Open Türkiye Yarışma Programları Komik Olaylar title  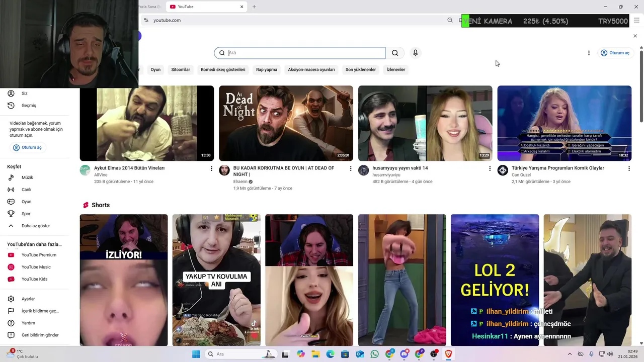[x=558, y=168]
